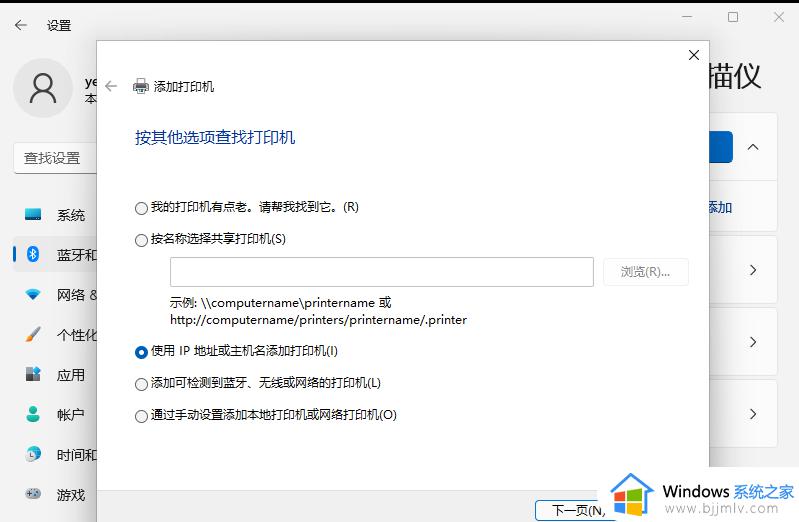This screenshot has width=799, height=522.
Task: Click the 浏览(R)... button
Action: click(x=646, y=272)
